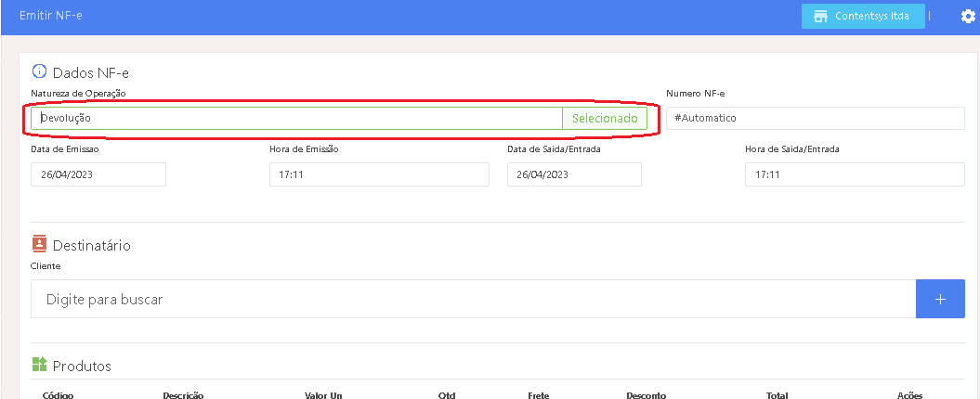Select the Hora de Saida/Entrada time field
The width and height of the screenshot is (980, 399).
(x=855, y=174)
